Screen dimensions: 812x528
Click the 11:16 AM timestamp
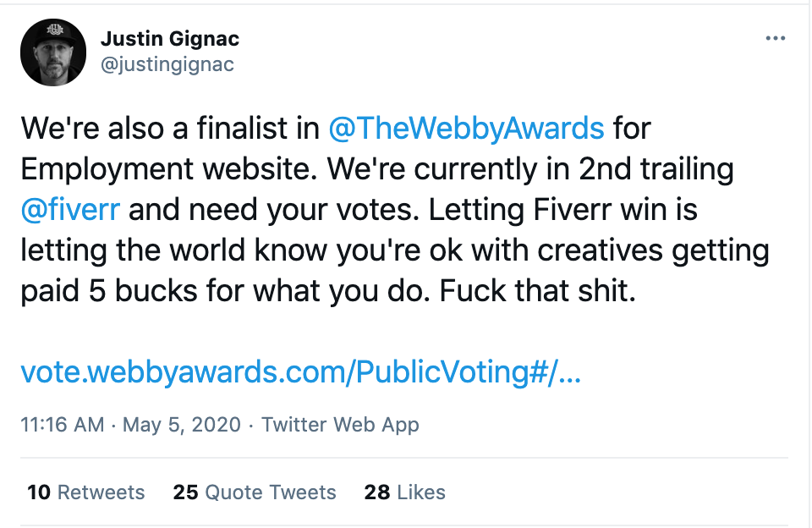pos(62,425)
